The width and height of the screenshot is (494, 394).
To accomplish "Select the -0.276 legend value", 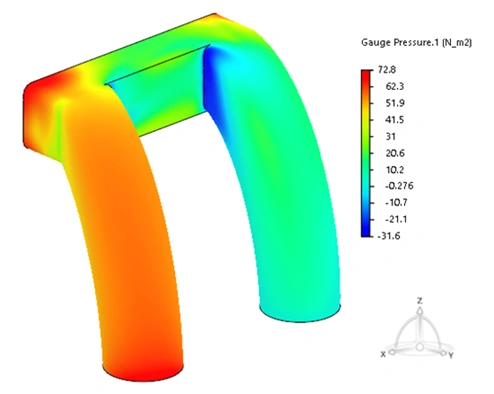I will [x=399, y=186].
